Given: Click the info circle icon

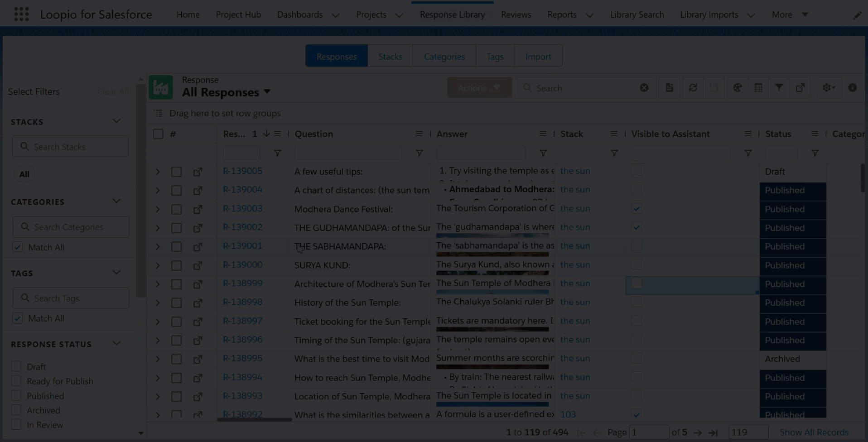Looking at the screenshot, I should [853, 88].
